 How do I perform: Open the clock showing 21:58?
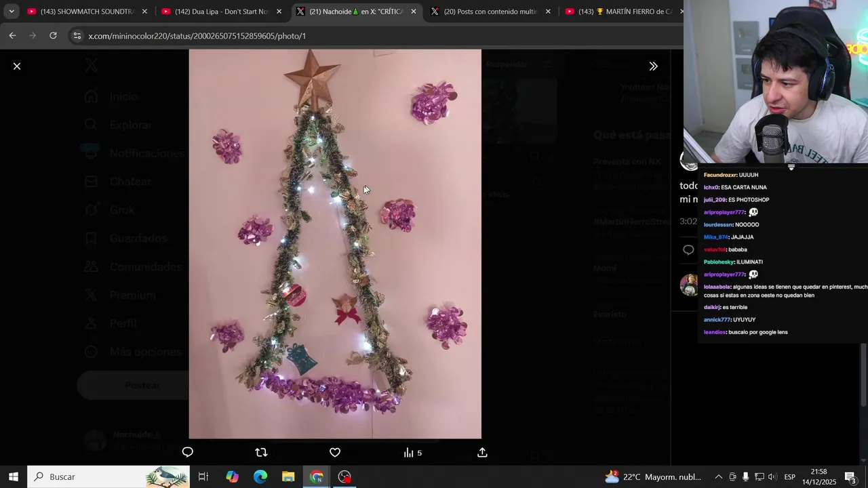[x=818, y=476]
